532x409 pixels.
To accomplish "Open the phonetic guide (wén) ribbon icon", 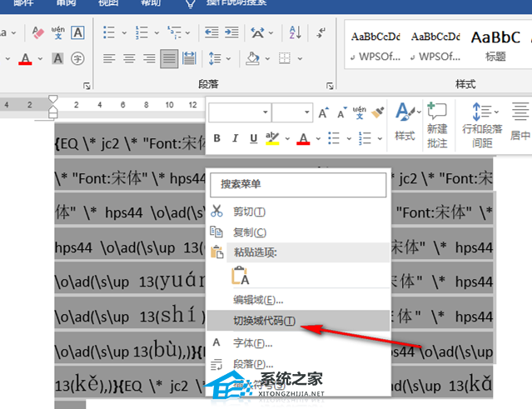I will 58,32.
